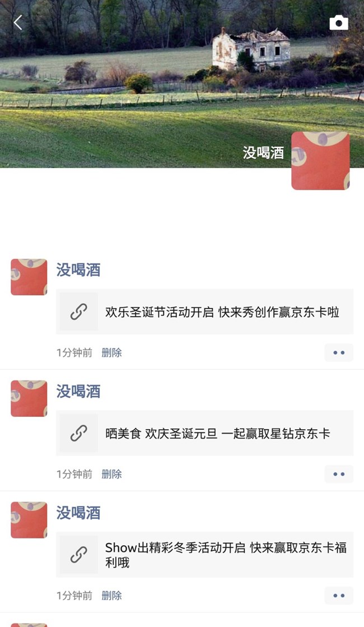Tap the second post's user avatar

(x=29, y=399)
